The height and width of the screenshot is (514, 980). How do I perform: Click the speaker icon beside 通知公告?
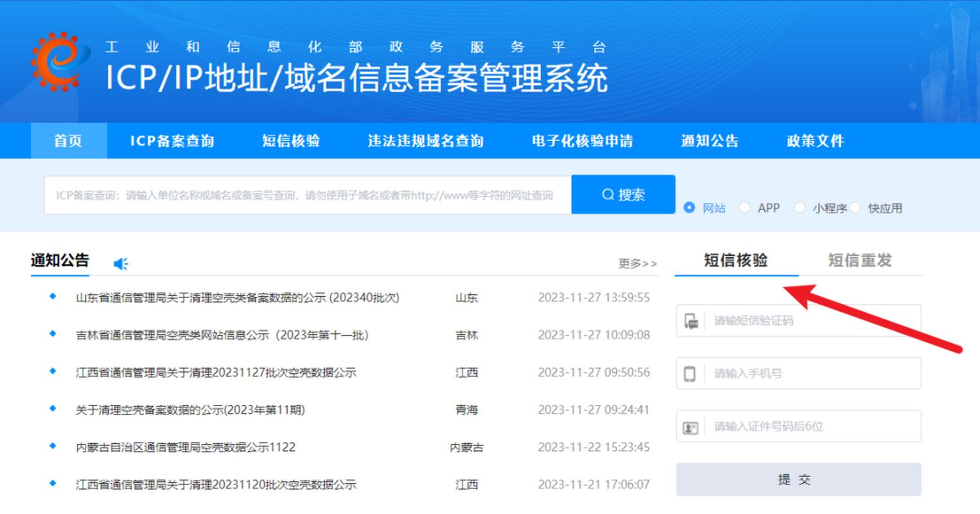point(119,262)
